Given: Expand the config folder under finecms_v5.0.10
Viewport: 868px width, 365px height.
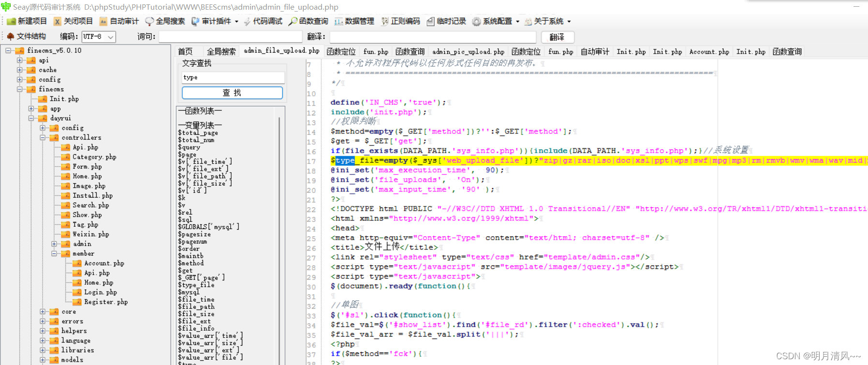Looking at the screenshot, I should (x=20, y=79).
